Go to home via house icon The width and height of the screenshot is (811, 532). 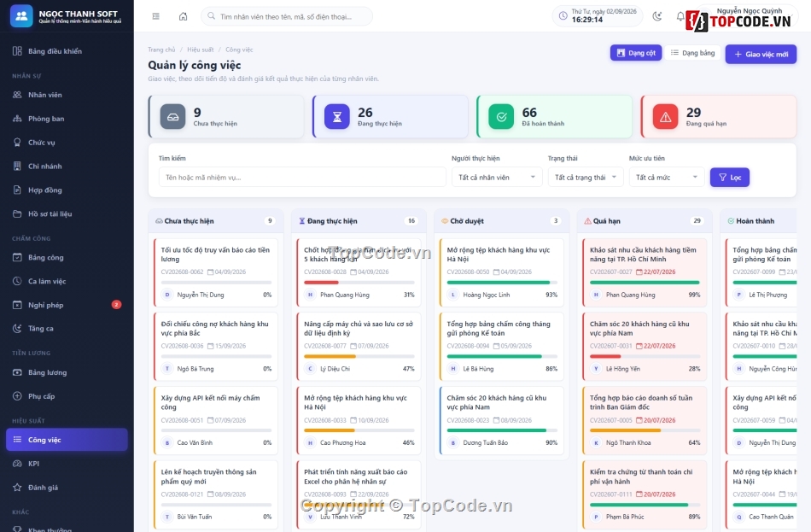(x=183, y=16)
